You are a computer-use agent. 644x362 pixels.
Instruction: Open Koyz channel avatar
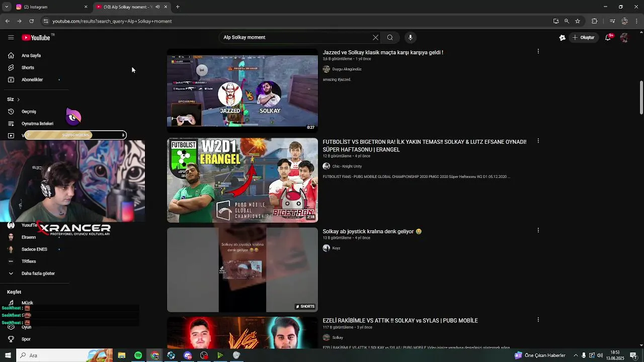pos(327,248)
